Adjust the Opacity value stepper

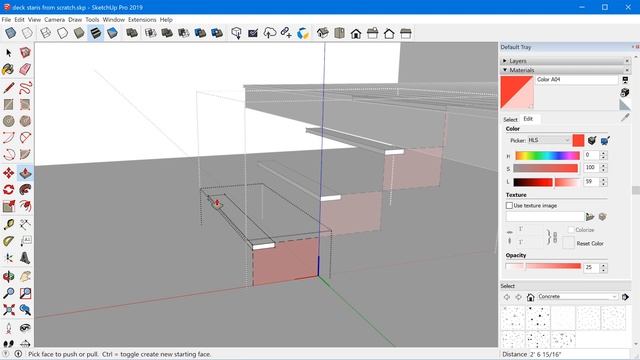coord(604,268)
